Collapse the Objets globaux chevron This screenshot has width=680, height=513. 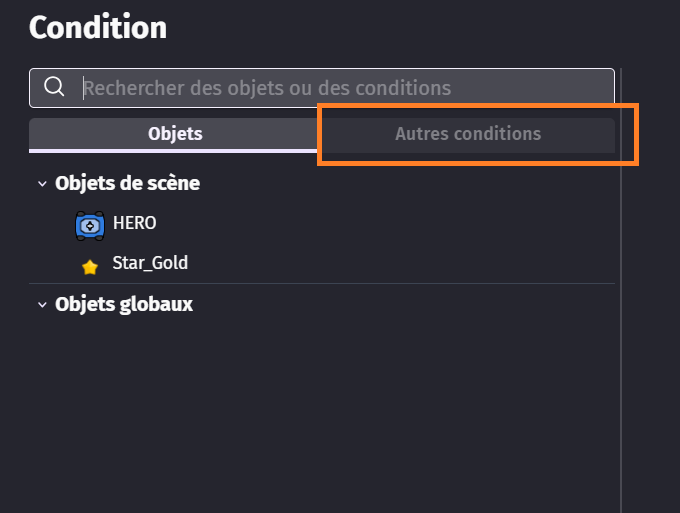(42, 305)
